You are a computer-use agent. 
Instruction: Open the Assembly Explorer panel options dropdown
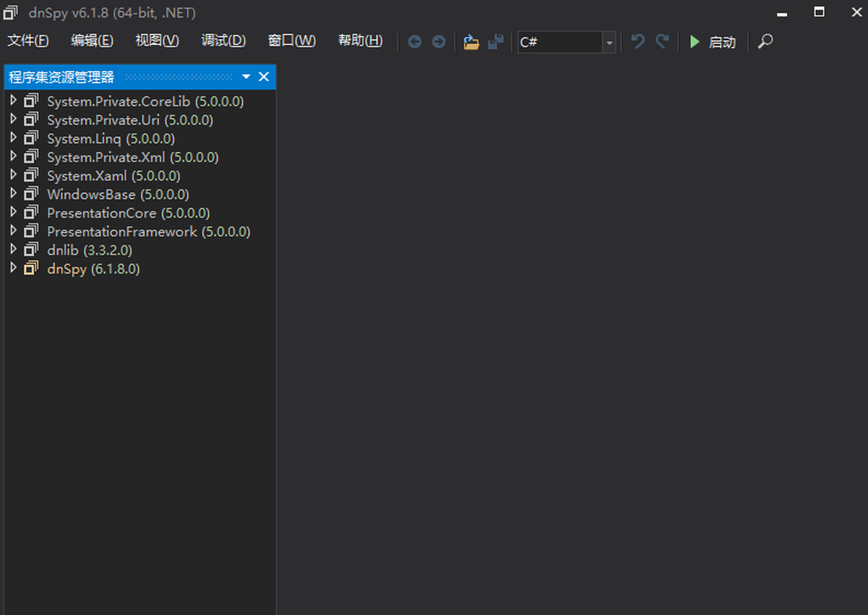(246, 77)
